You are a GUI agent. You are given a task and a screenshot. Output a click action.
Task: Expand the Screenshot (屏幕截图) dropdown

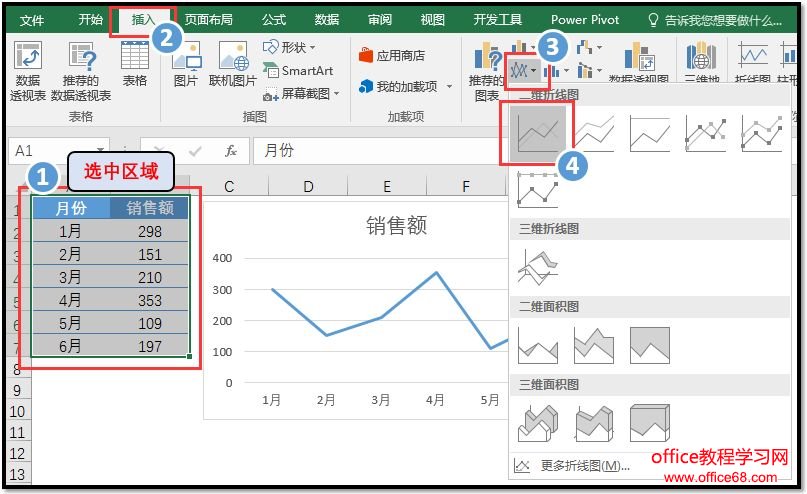(337, 94)
